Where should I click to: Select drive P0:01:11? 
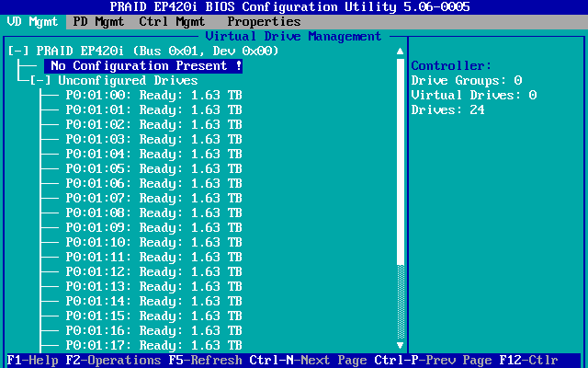pyautogui.click(x=153, y=258)
